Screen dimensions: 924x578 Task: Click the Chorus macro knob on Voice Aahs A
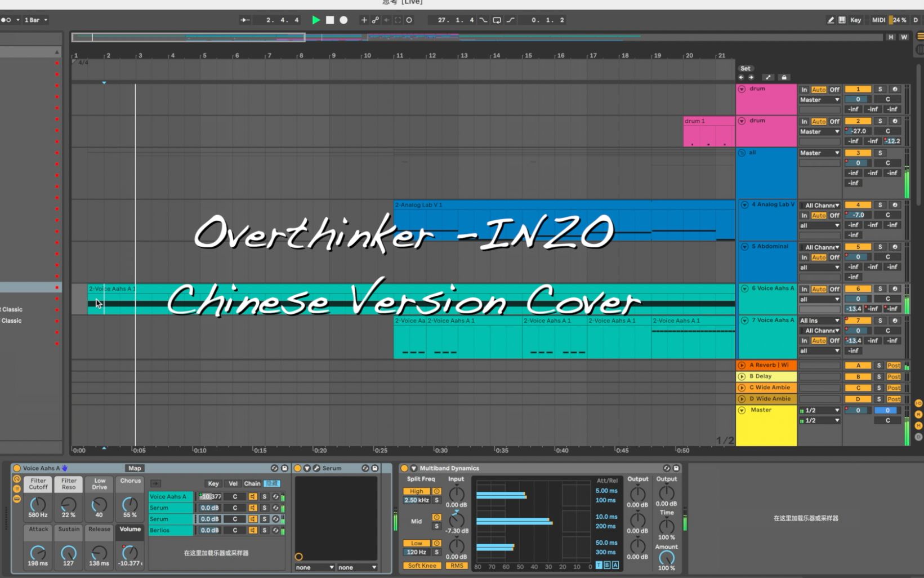point(130,505)
